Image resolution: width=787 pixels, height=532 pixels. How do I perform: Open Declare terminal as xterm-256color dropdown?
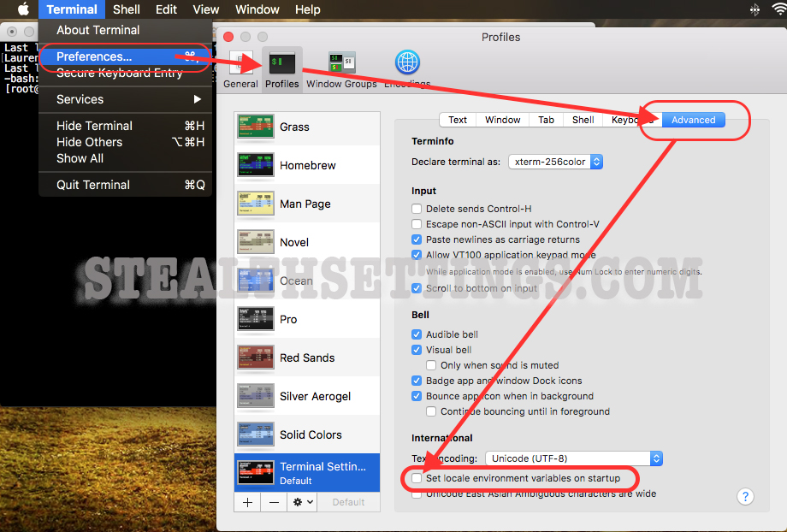555,162
